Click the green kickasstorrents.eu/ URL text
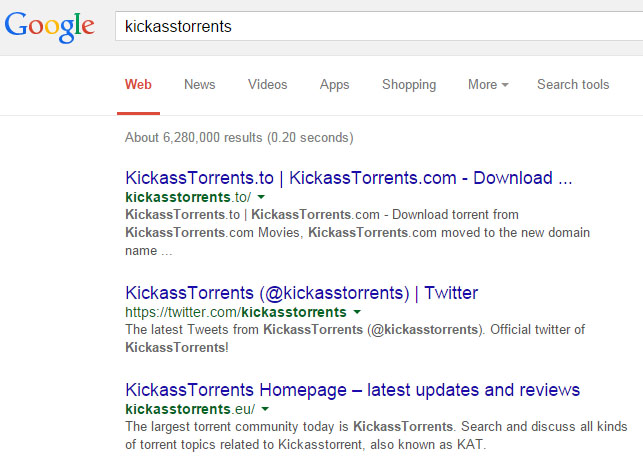Image resolution: width=643 pixels, height=464 pixels. [x=190, y=409]
